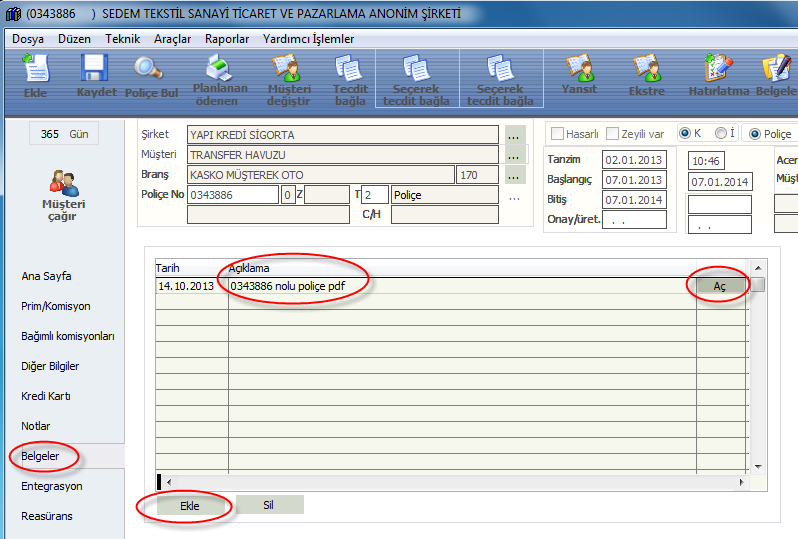Open the Ekstre toolbar icon
Screen dimensions: 798x539
(x=647, y=76)
